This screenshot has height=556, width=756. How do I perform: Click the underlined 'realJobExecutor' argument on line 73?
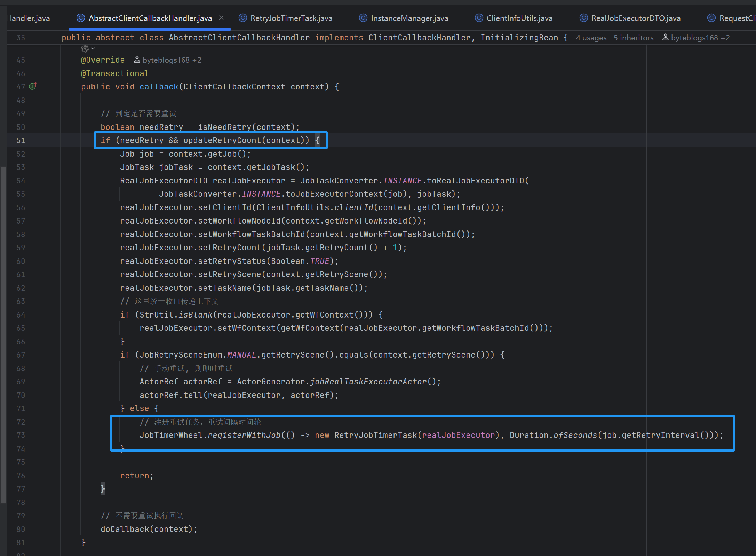click(x=458, y=435)
